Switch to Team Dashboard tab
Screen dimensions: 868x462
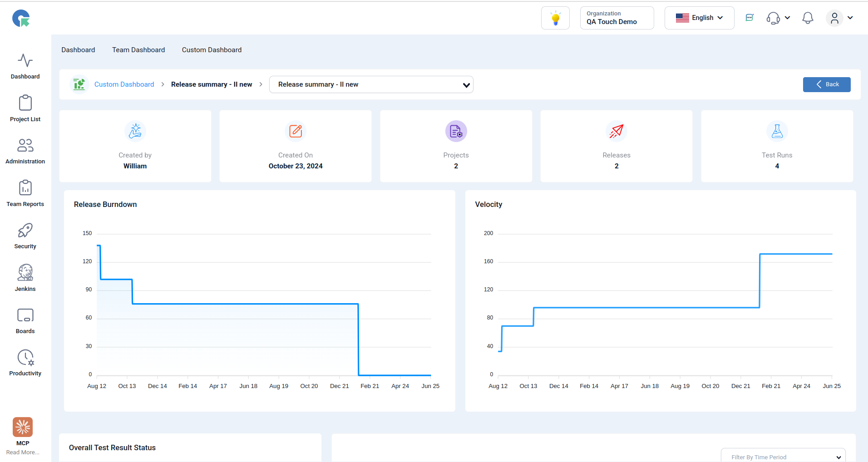pyautogui.click(x=138, y=50)
